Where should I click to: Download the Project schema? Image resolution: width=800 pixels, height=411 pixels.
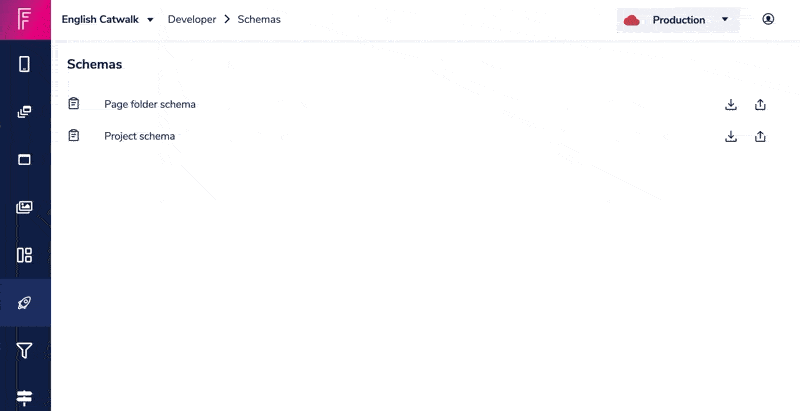(731, 136)
